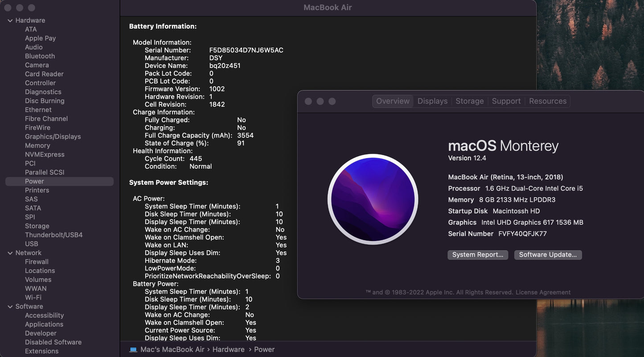Collapse the Software section chevron
This screenshot has height=357, width=644.
point(10,307)
